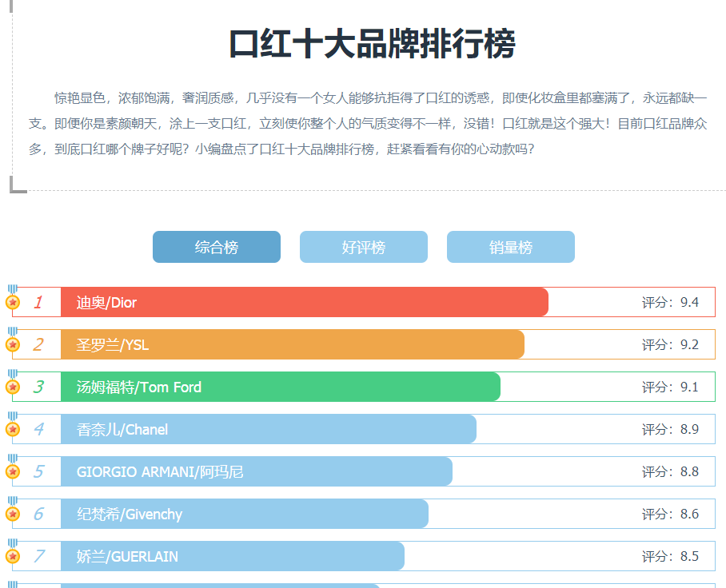Image resolution: width=726 pixels, height=588 pixels.
Task: Switch to the 综合榜 tab
Action: [217, 247]
